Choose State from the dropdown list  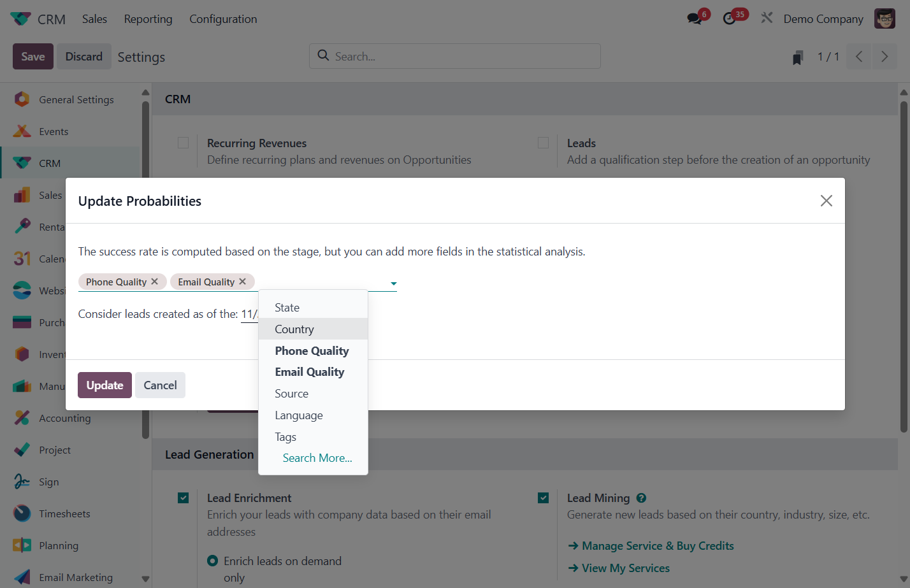(x=313, y=308)
